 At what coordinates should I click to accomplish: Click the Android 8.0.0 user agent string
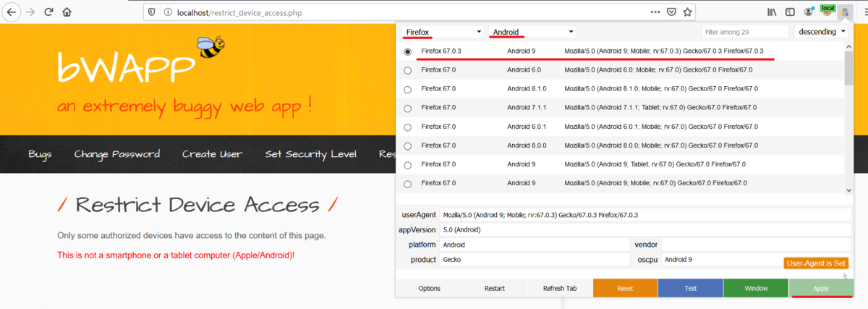[x=662, y=145]
